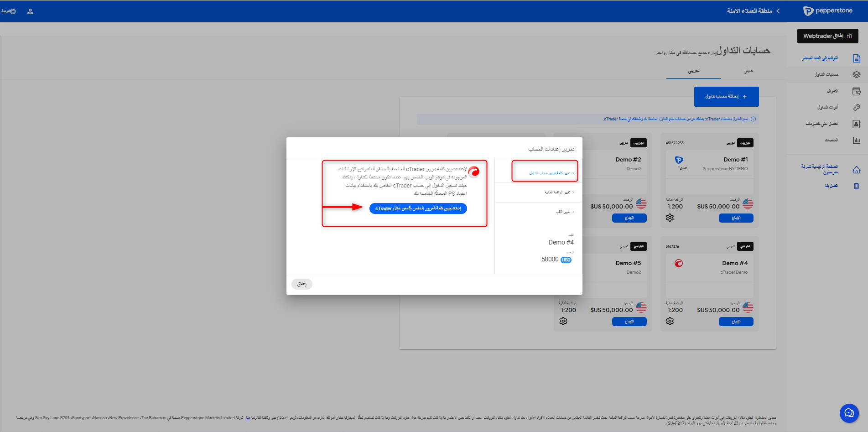Open the الأموال sidebar menu item text
Screen dimensions: 868x432
[832, 91]
